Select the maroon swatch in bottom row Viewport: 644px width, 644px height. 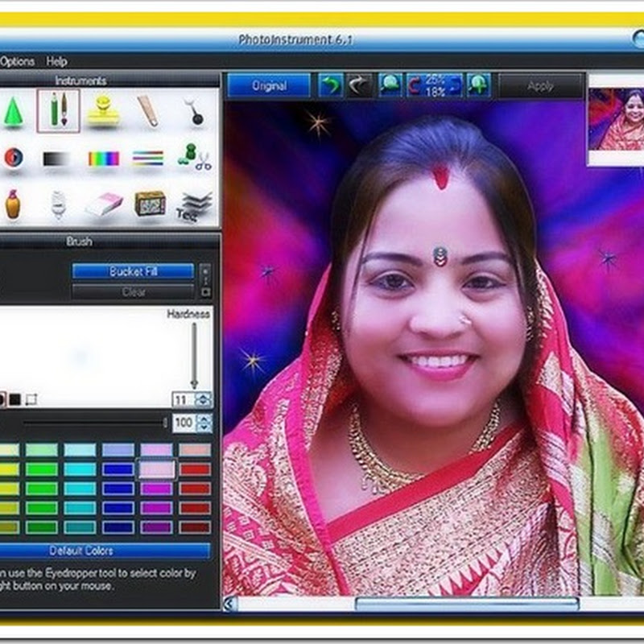coord(195,527)
